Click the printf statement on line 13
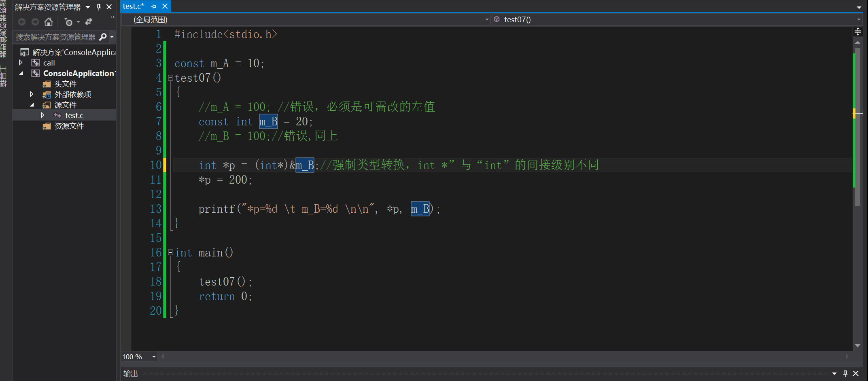This screenshot has height=381, width=868. coord(319,209)
